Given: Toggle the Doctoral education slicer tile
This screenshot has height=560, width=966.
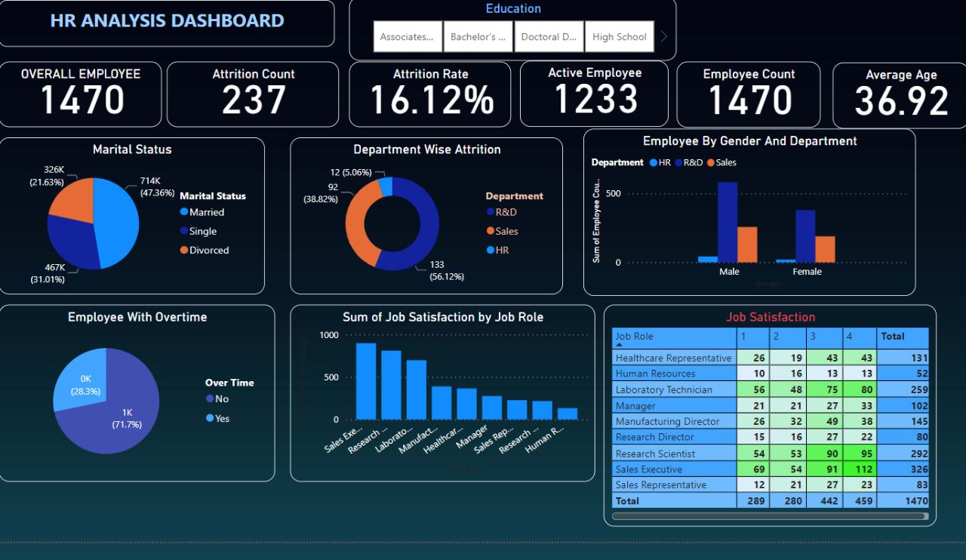Looking at the screenshot, I should pos(549,37).
